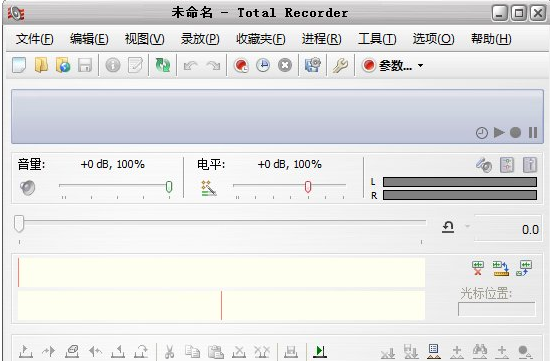Redo using the right curved arrow
This screenshot has width=550, height=361.
click(x=213, y=66)
